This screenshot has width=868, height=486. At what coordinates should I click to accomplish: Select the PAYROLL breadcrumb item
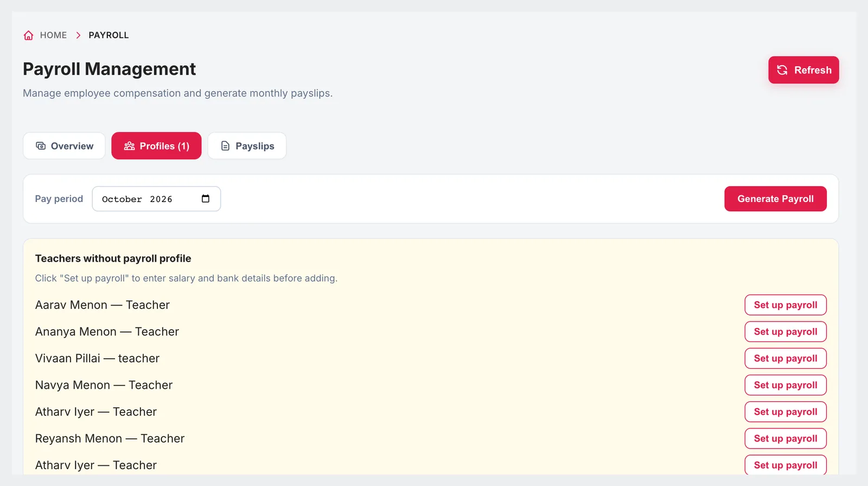click(108, 35)
